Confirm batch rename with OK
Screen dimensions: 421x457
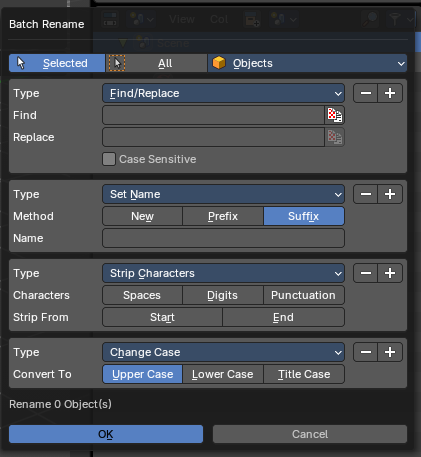(106, 434)
